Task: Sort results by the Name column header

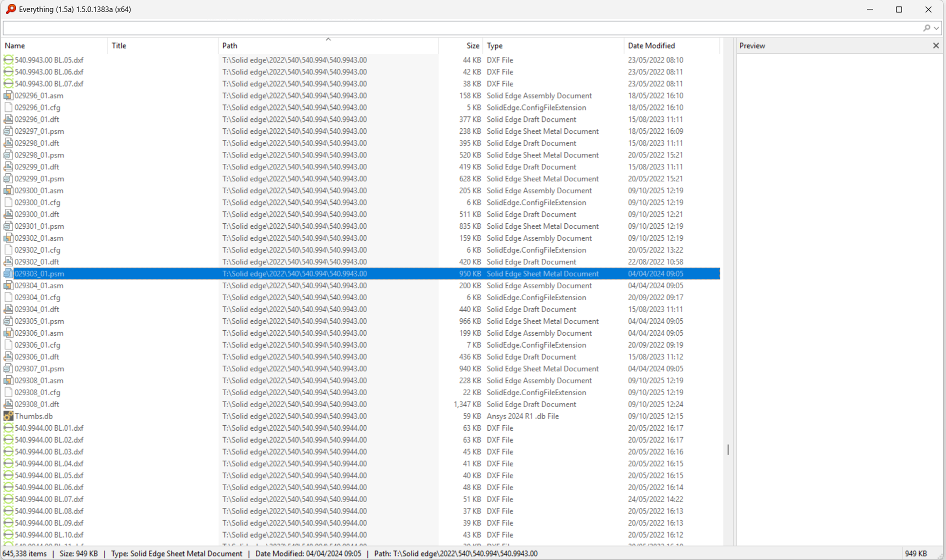Action: [x=15, y=45]
